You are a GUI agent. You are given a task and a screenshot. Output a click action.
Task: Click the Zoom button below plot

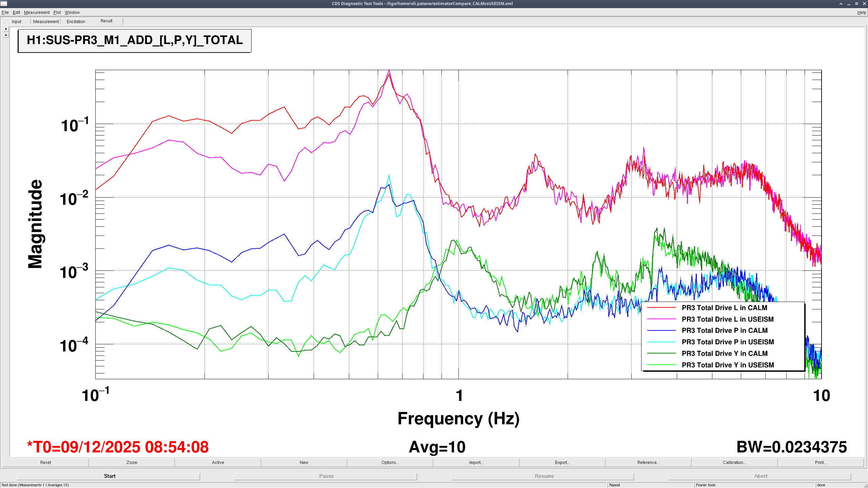[x=132, y=463]
